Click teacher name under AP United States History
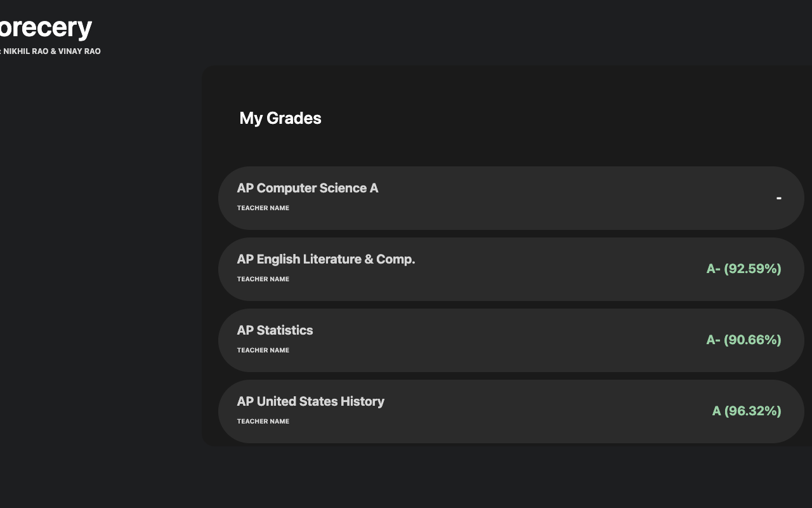Image resolution: width=812 pixels, height=508 pixels. click(x=263, y=422)
